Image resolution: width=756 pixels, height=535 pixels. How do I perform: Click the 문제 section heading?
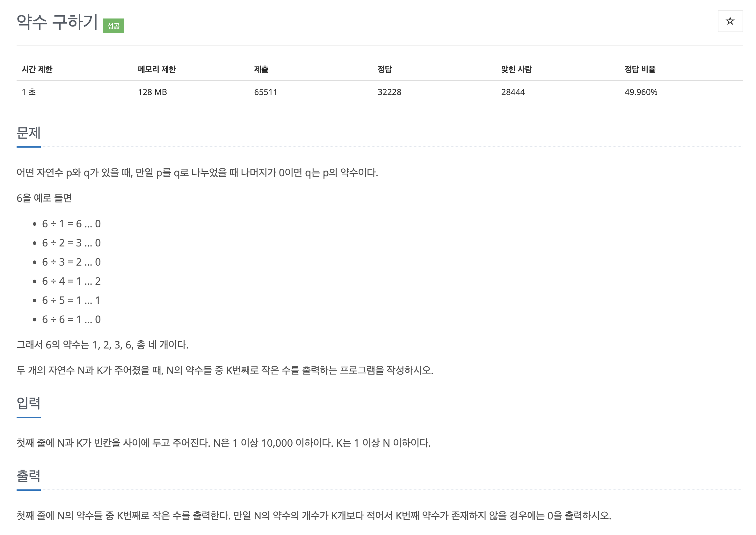click(29, 133)
